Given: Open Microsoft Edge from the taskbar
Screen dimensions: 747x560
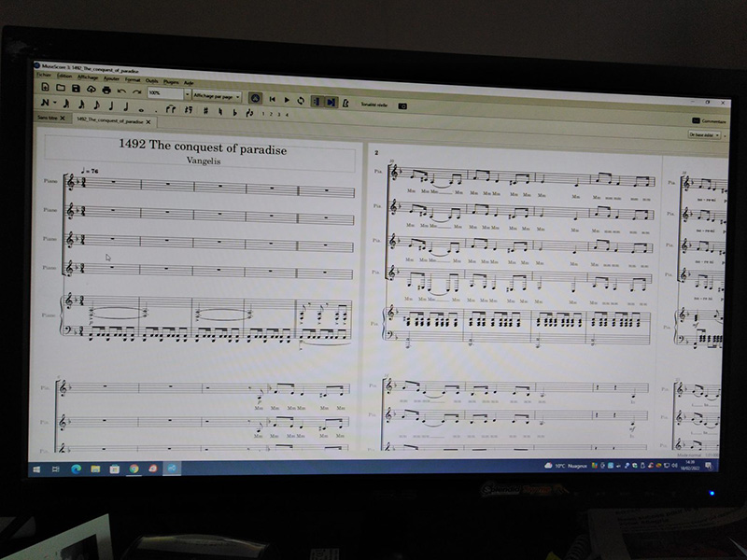Looking at the screenshot, I should coord(76,469).
